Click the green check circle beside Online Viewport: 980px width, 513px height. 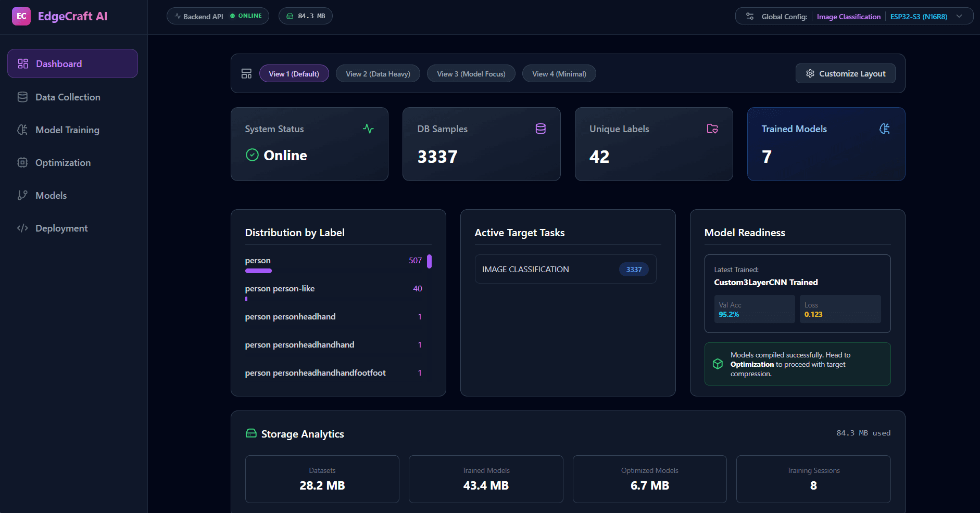point(252,155)
